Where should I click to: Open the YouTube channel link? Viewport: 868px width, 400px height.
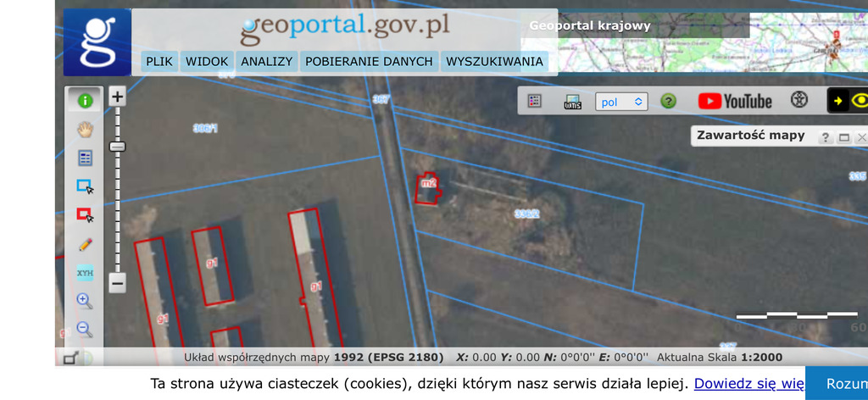pos(735,101)
